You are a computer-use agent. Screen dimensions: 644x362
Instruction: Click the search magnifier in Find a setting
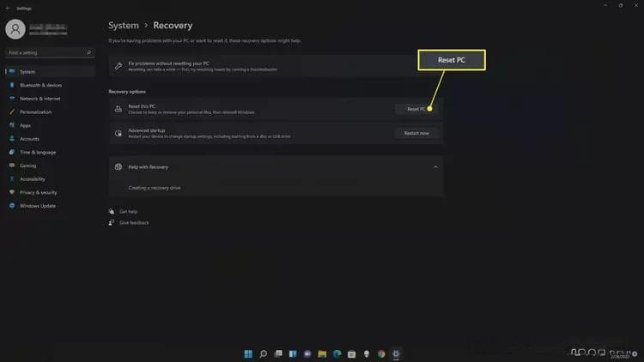(88, 52)
